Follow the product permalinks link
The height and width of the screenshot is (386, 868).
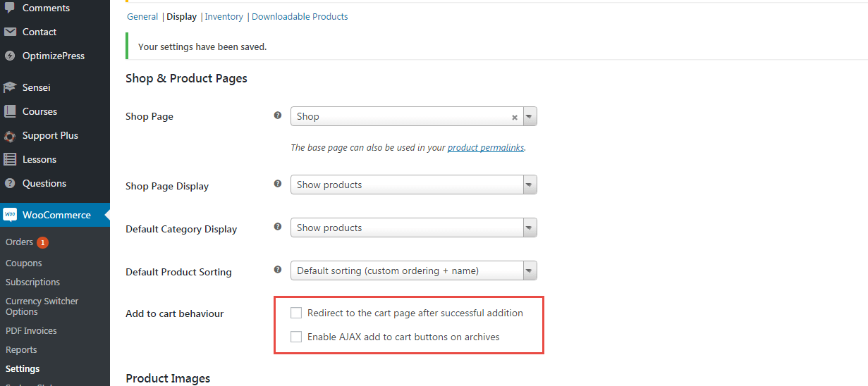[x=486, y=148]
